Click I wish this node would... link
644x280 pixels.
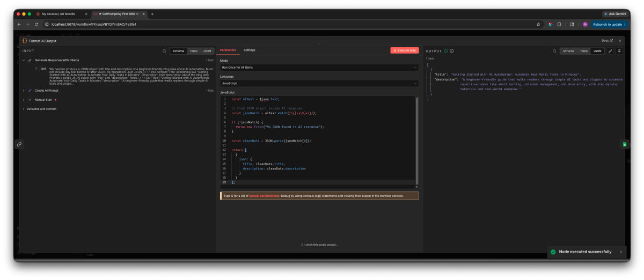point(319,245)
